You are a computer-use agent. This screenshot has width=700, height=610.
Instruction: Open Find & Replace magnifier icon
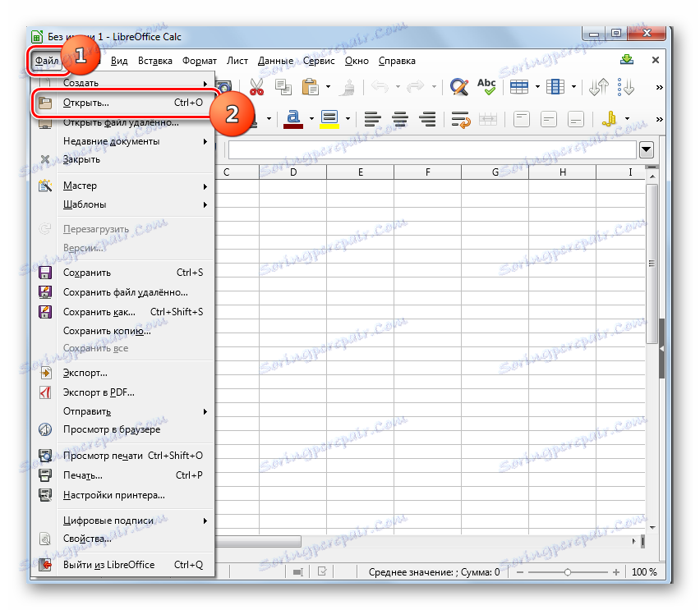tap(459, 87)
